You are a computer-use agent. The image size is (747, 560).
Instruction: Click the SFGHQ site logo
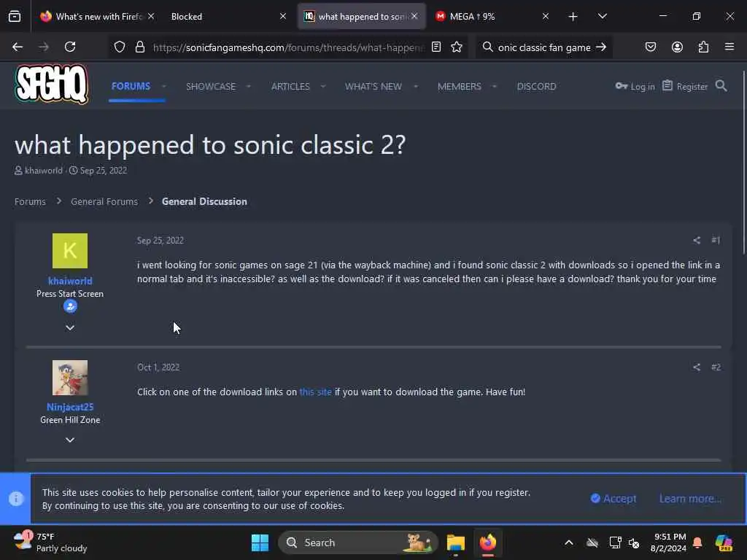tap(52, 85)
